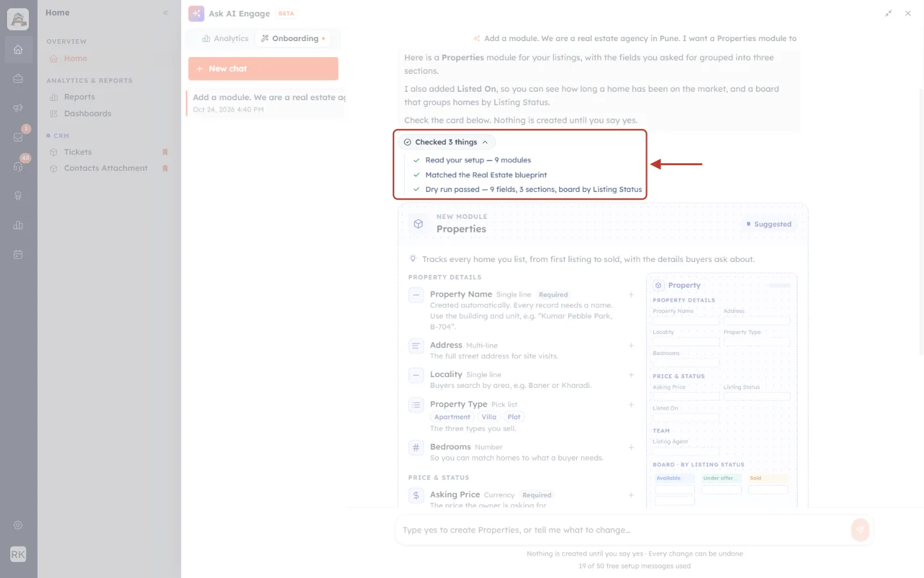
Task: Open the bar chart icon in left rail
Action: (x=18, y=225)
